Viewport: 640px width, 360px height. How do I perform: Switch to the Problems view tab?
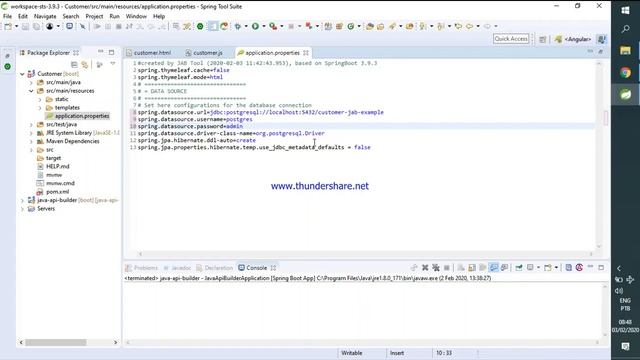(x=141, y=268)
